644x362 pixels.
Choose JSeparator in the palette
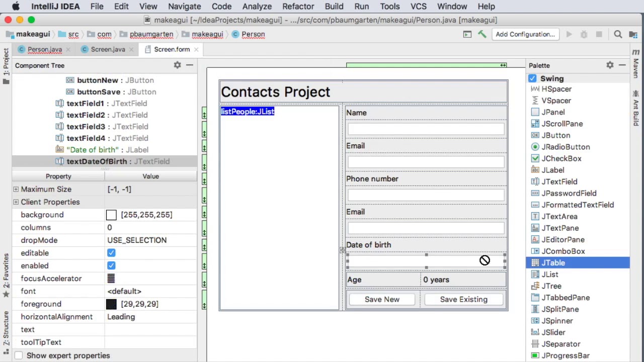pos(561,343)
